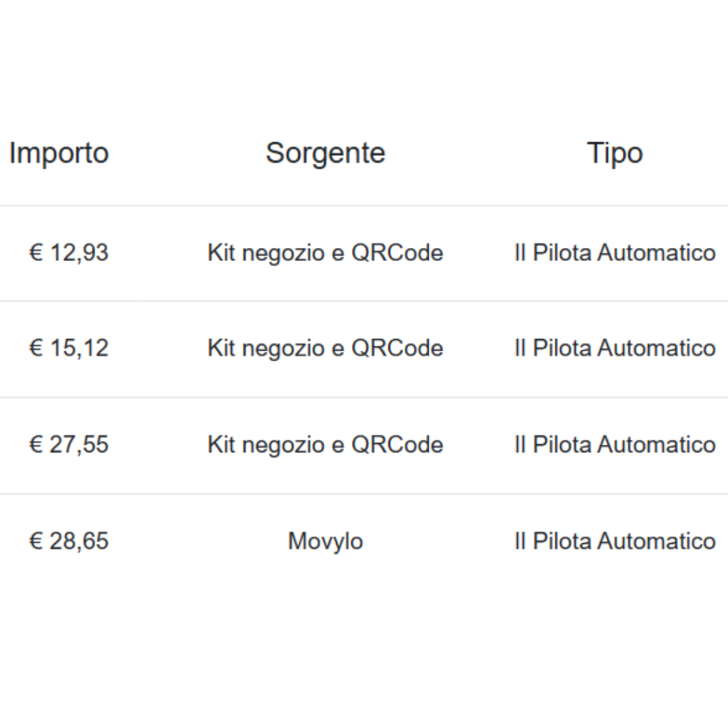Image resolution: width=728 pixels, height=728 pixels.
Task: Select the € 28,65 amount cell
Action: click(x=69, y=541)
